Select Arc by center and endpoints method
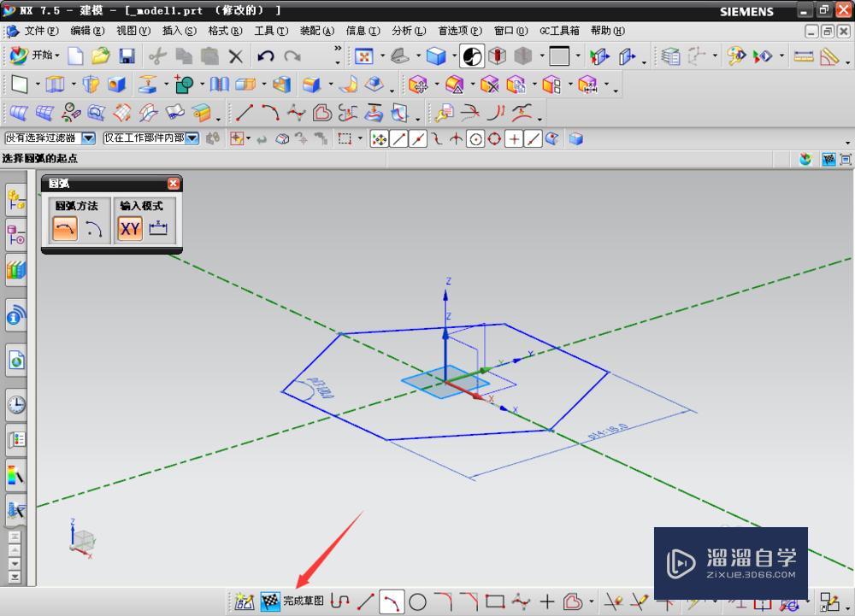This screenshot has width=855, height=616. point(94,228)
